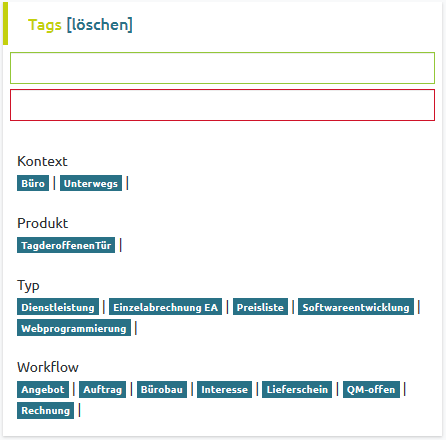The width and height of the screenshot is (446, 440).
Task: Select the Unterwegs tag
Action: [x=91, y=183]
